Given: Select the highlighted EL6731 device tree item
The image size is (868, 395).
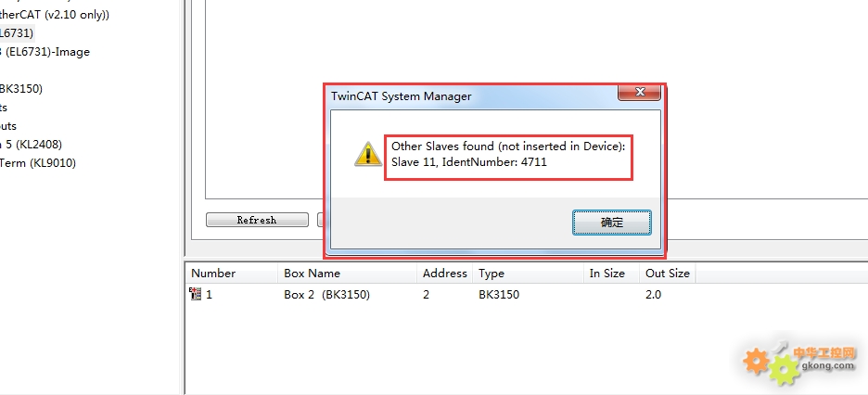Looking at the screenshot, I should 18,33.
